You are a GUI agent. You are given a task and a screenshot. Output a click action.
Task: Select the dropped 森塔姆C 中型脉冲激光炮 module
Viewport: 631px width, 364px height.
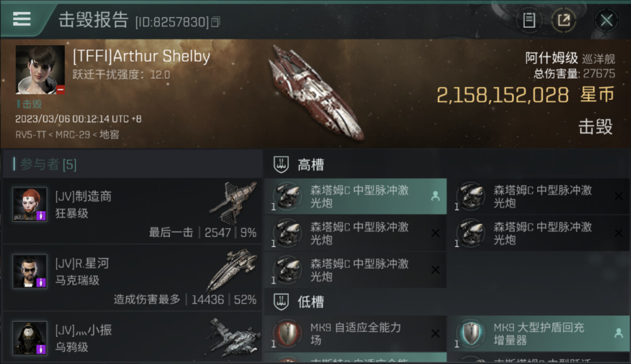pos(355,197)
